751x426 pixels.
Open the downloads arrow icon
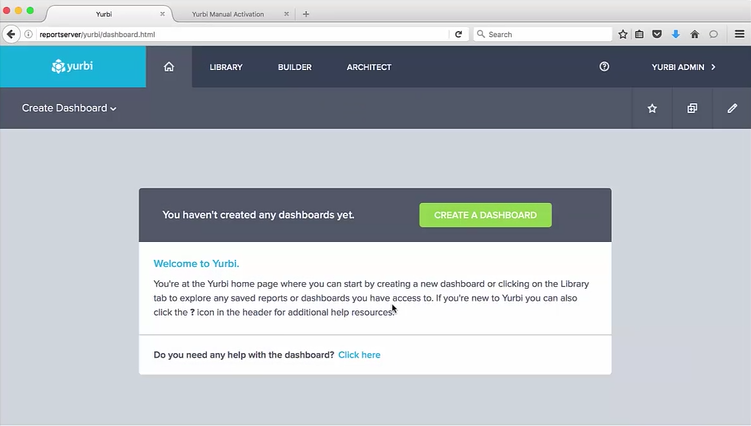point(676,34)
